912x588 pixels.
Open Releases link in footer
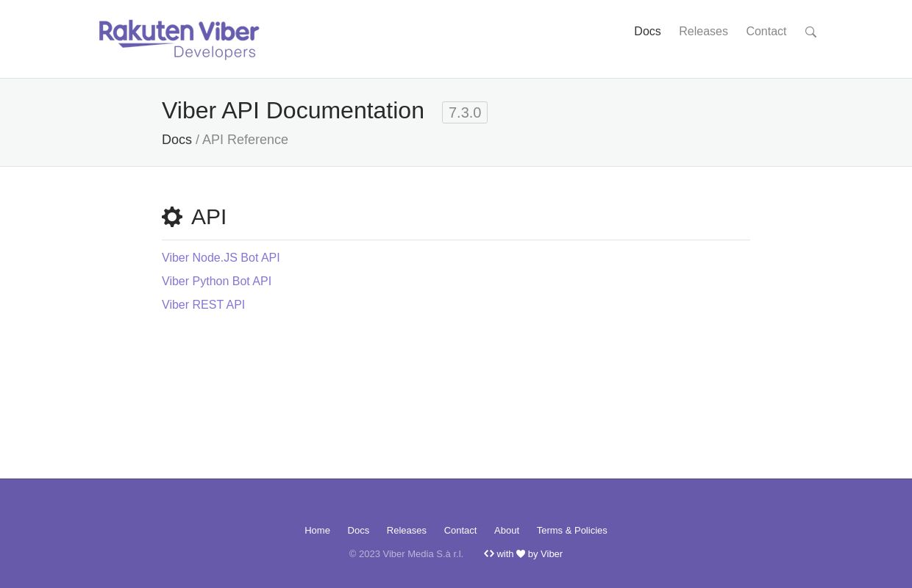(x=406, y=531)
